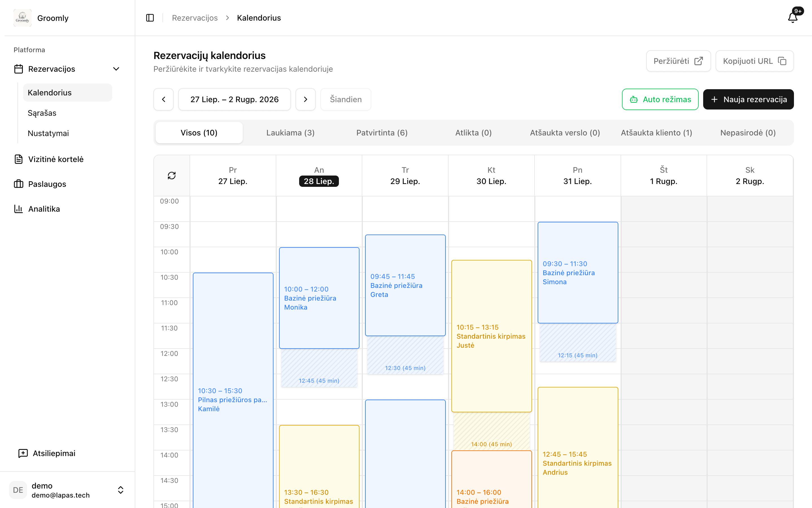Viewport: 812px width, 508px height.
Task: Click the Sk 2 Rugp. day header
Action: (x=750, y=176)
